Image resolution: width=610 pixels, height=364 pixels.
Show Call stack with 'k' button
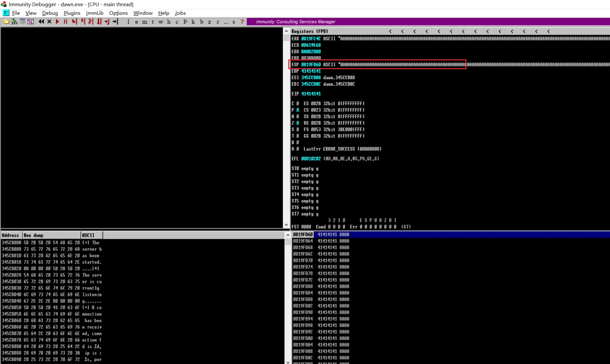point(193,22)
